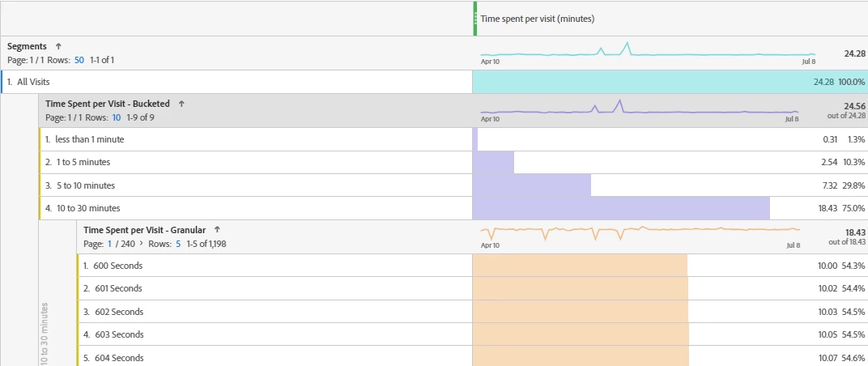Click the Bucketed purple sparkline chart
This screenshot has width=868, height=366.
click(x=640, y=108)
